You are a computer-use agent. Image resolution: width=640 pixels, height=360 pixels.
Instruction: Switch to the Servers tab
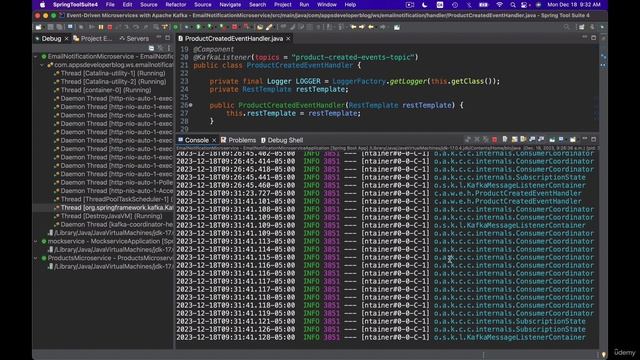[x=134, y=38]
